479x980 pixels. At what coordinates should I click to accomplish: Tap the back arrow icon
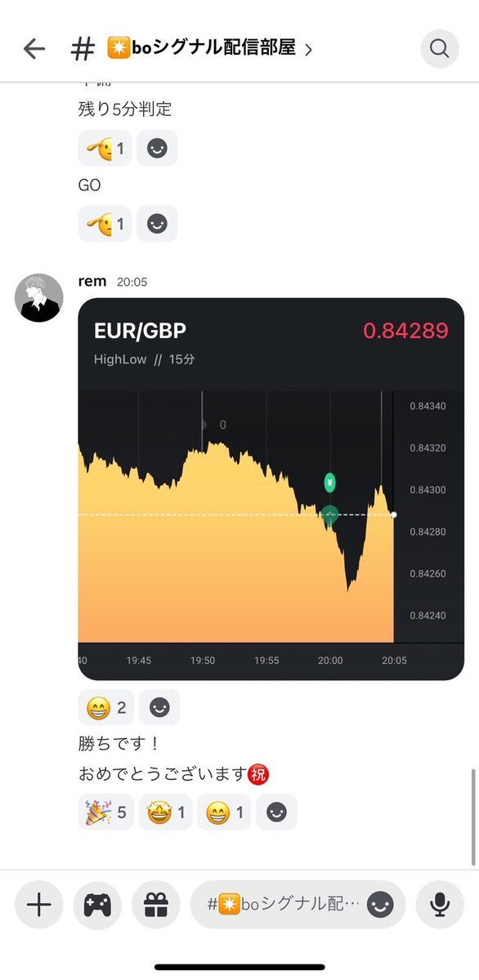[34, 49]
